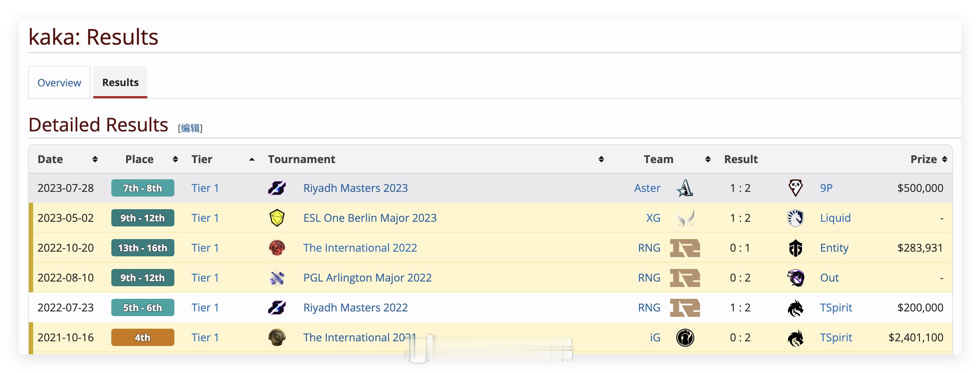
Task: Open Tier 1 link in the 2022-08-10 row
Action: [205, 278]
